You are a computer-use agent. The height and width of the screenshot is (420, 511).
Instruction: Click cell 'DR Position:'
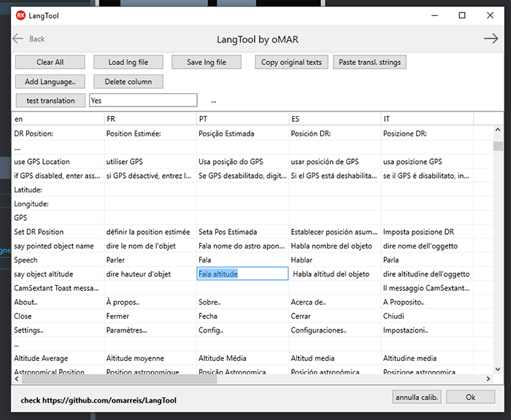pos(58,133)
